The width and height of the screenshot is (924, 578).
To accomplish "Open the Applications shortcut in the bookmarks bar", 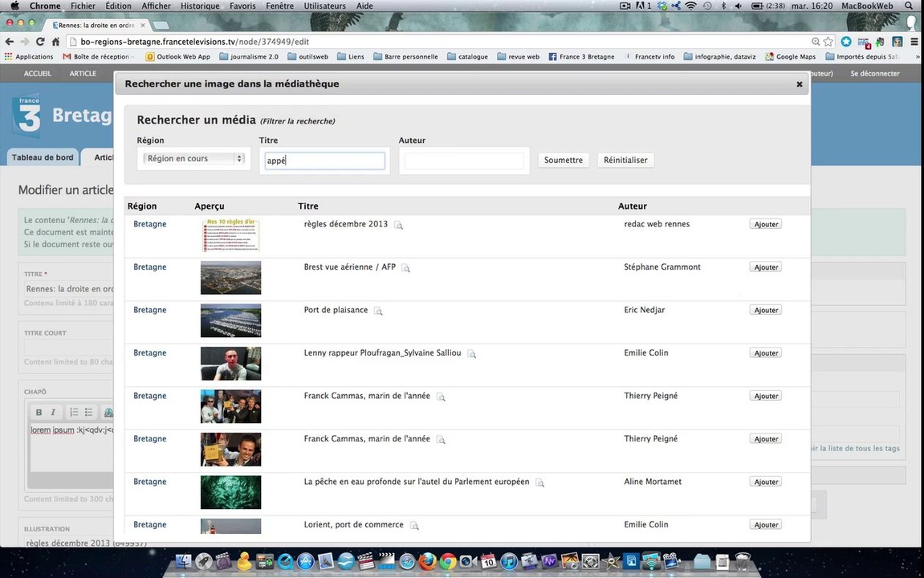I will (29, 57).
